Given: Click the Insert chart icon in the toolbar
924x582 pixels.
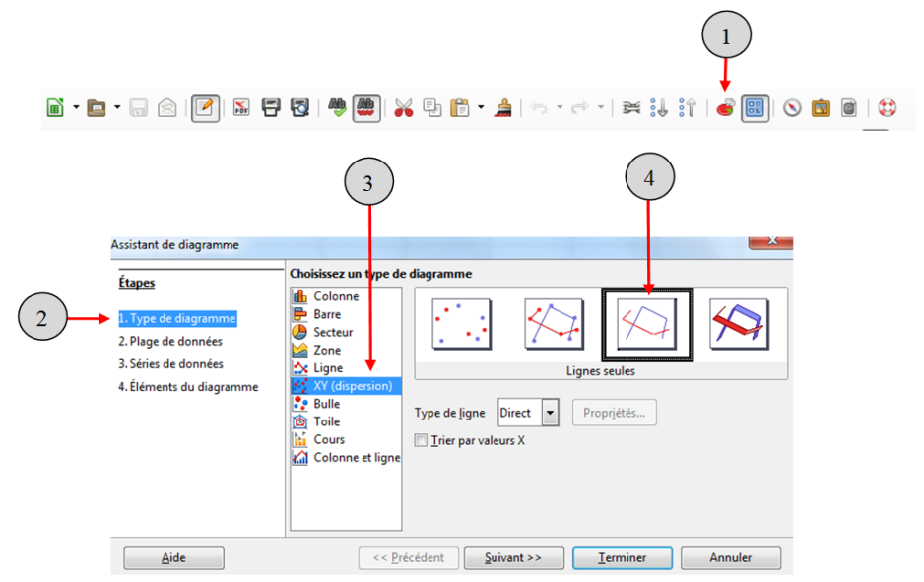Looking at the screenshot, I should pyautogui.click(x=725, y=107).
